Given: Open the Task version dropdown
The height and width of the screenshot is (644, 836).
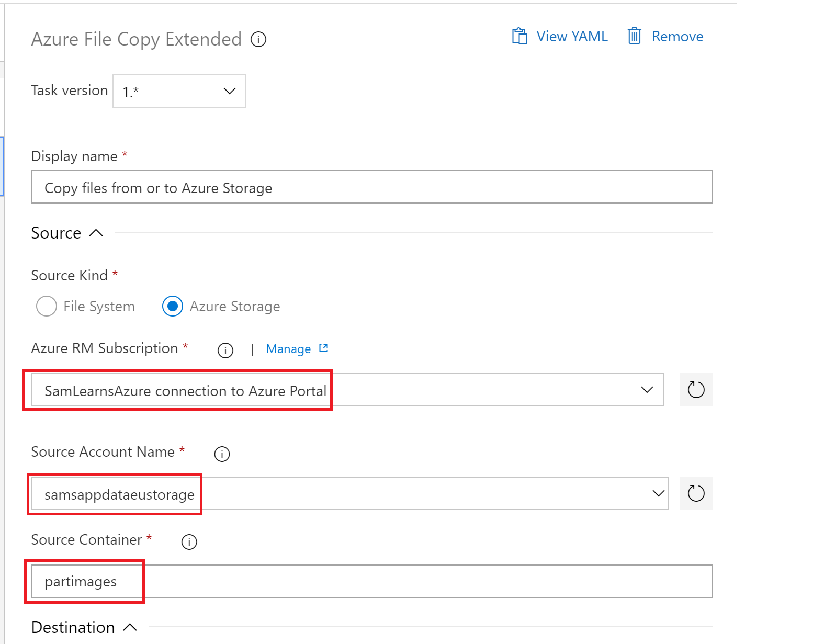Looking at the screenshot, I should coord(179,91).
